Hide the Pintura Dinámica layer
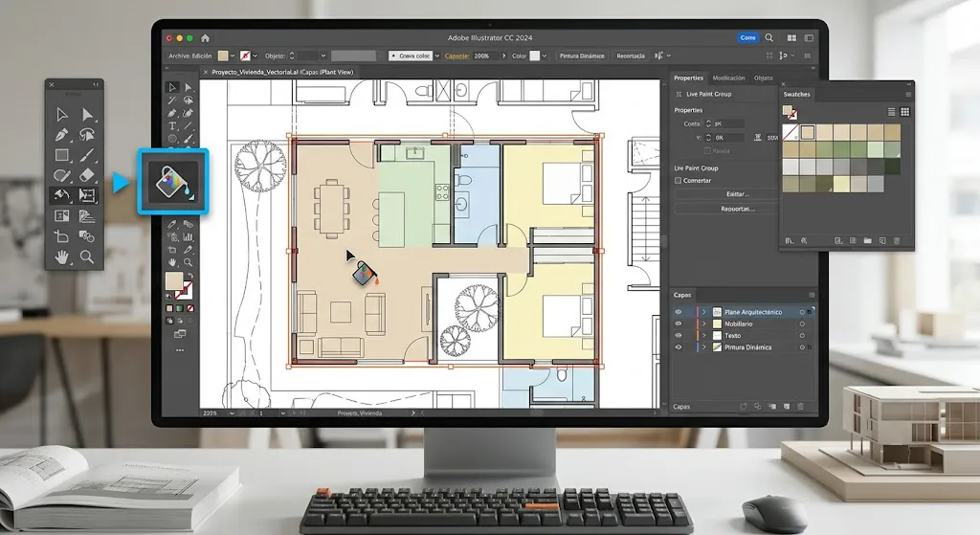The height and width of the screenshot is (535, 980). (x=679, y=346)
